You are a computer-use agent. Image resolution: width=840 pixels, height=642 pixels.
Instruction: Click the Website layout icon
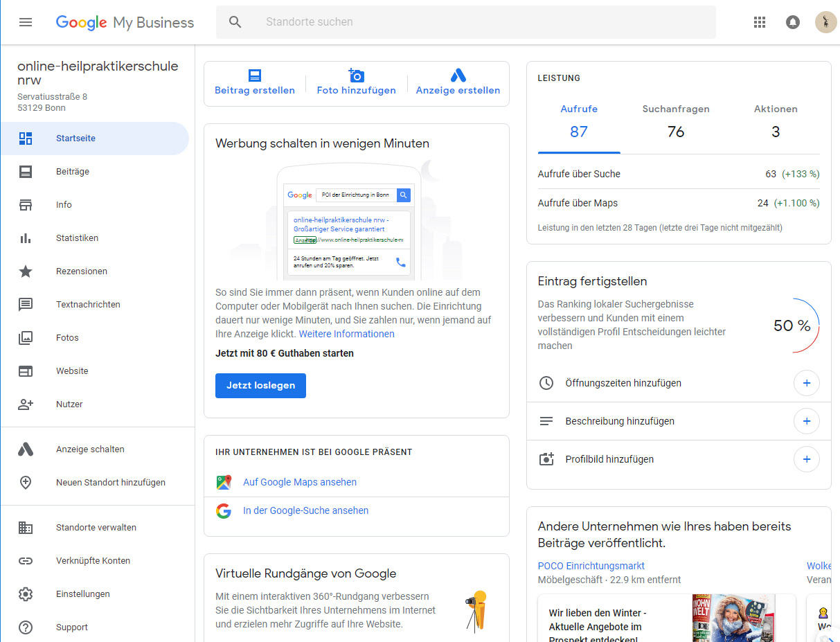[26, 371]
